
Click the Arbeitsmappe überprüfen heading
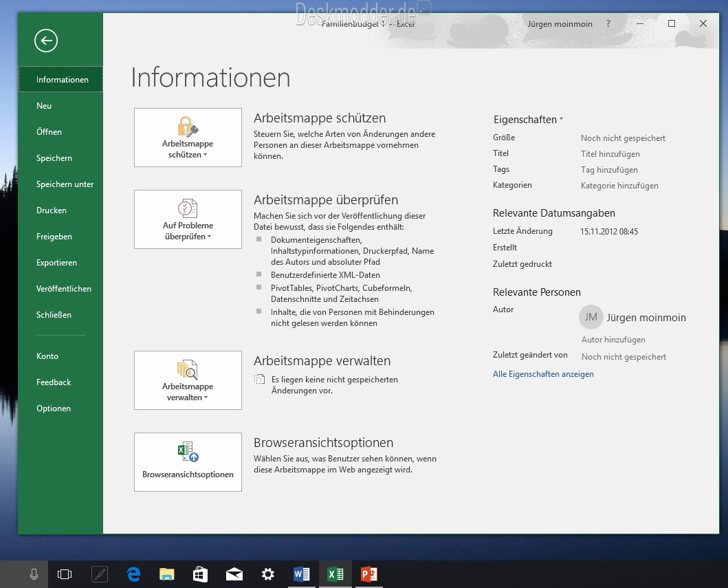coord(326,199)
